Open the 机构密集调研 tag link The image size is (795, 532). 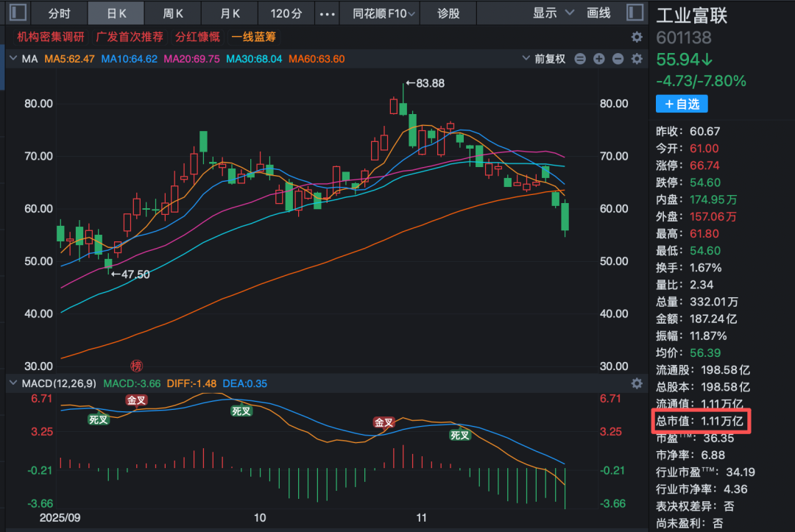51,38
